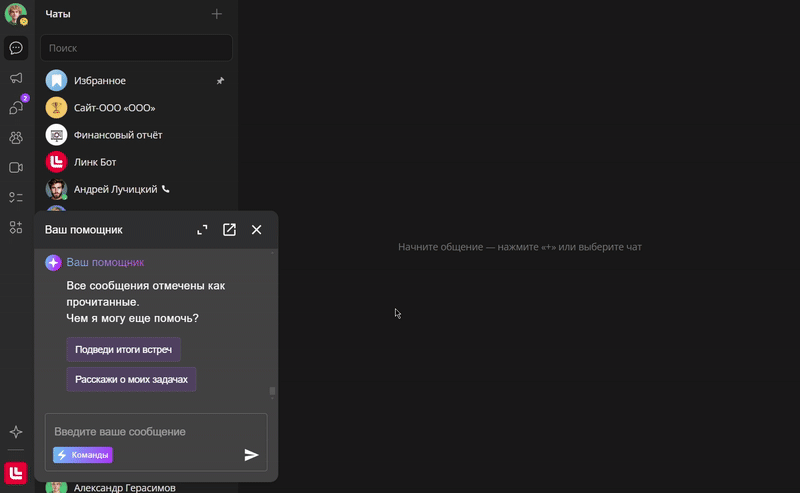
Task: Open user profile avatar at top
Action: (x=15, y=14)
